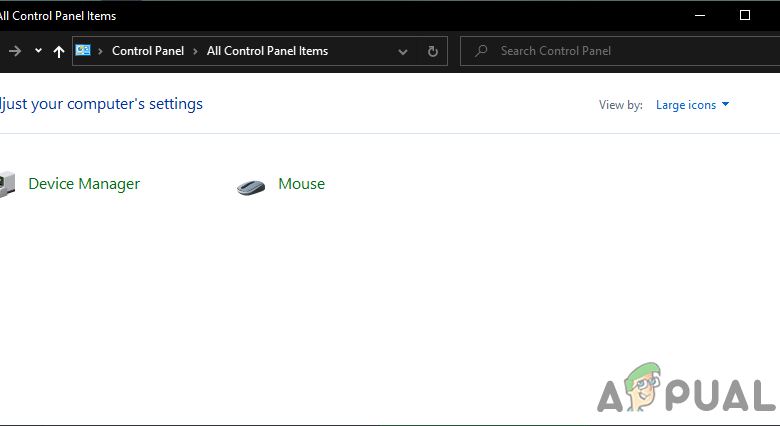This screenshot has width=780, height=426.
Task: Expand the address bar history dropdown
Action: pyautogui.click(x=403, y=51)
